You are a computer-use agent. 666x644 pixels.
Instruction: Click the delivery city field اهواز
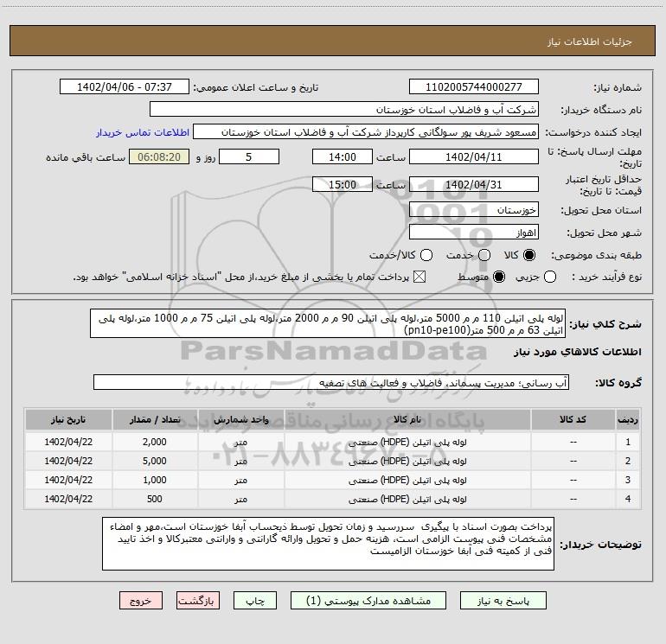click(474, 233)
